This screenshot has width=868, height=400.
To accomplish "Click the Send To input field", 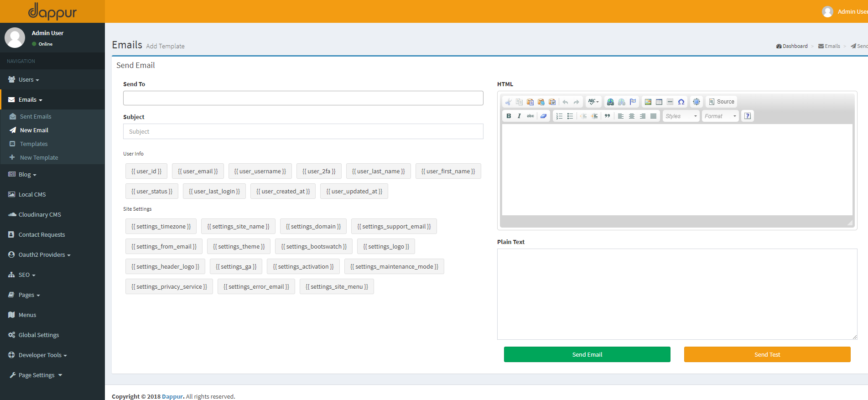I will click(303, 98).
